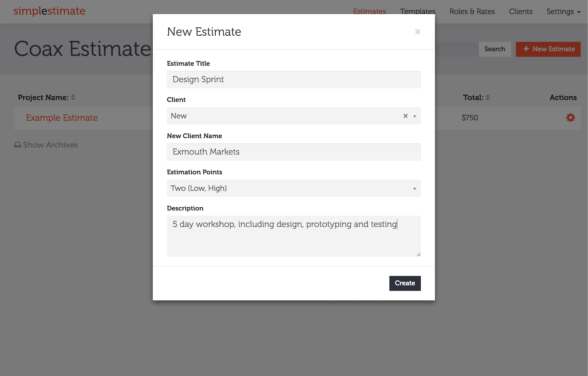Clear the selected Client value

(x=405, y=116)
